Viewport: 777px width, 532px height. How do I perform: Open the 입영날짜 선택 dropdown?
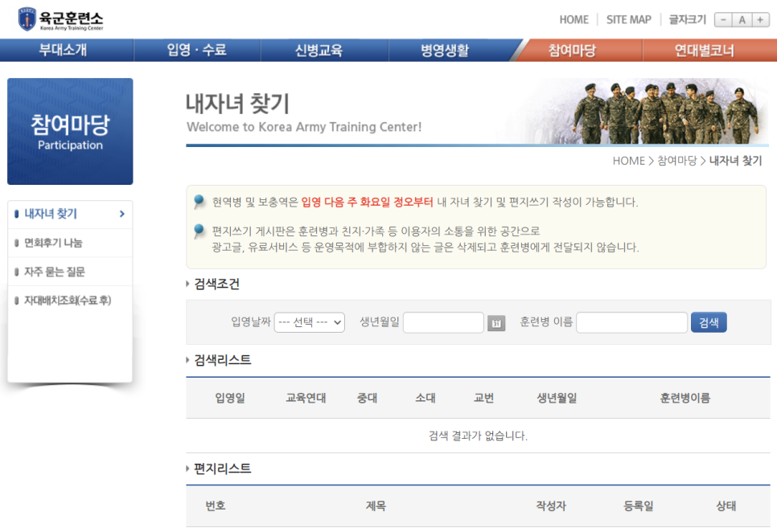click(x=309, y=323)
